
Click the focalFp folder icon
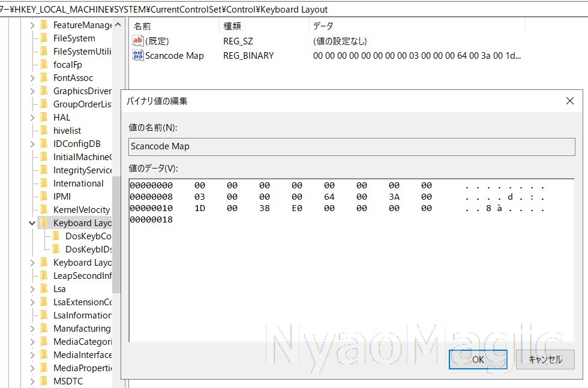point(44,65)
